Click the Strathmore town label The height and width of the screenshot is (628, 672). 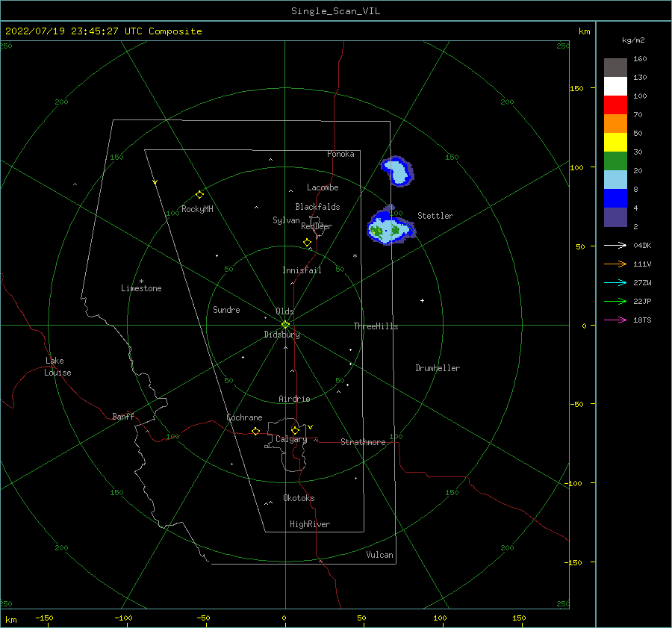click(x=363, y=442)
